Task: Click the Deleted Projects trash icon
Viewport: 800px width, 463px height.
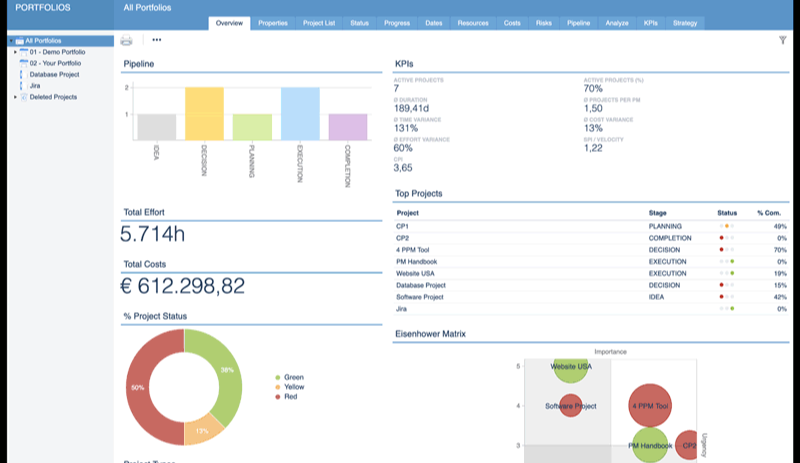Action: click(x=24, y=97)
